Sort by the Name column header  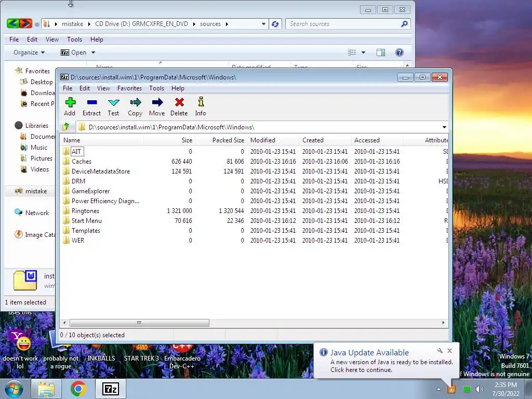[x=102, y=140]
